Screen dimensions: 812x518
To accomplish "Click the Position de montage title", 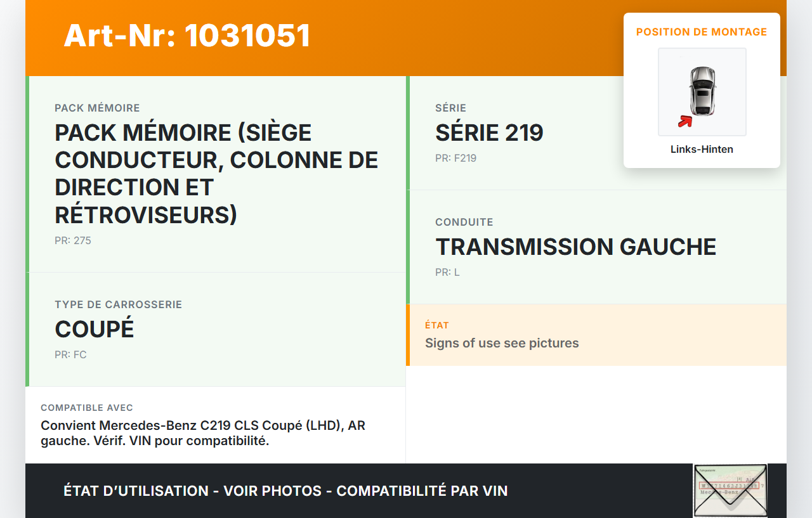I will pyautogui.click(x=702, y=32).
